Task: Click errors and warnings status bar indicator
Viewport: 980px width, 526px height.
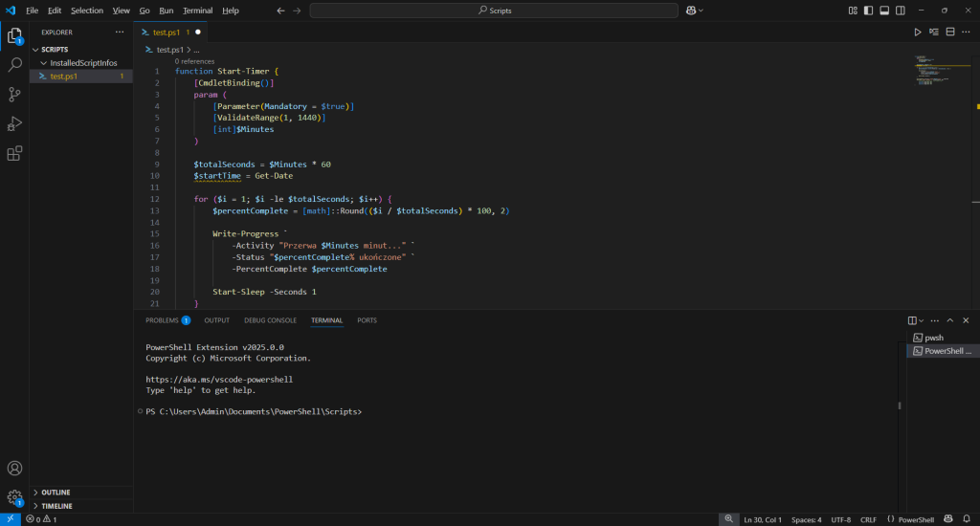Action: click(41, 519)
